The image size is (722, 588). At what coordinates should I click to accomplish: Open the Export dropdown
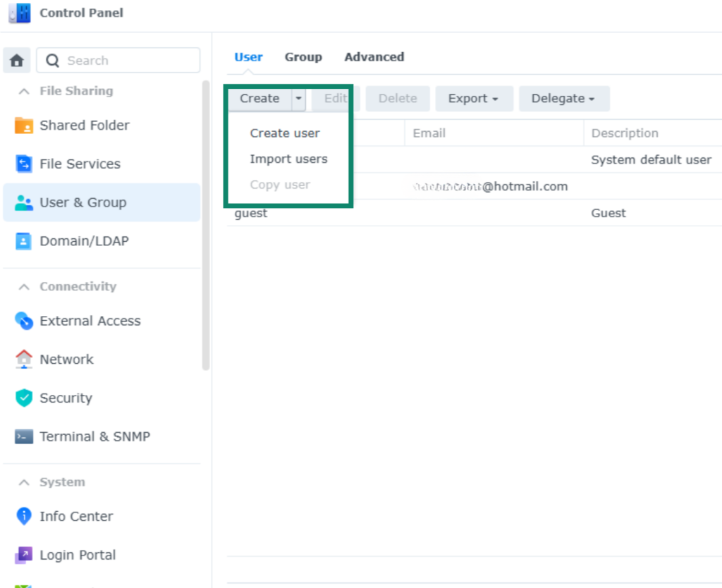(x=474, y=99)
